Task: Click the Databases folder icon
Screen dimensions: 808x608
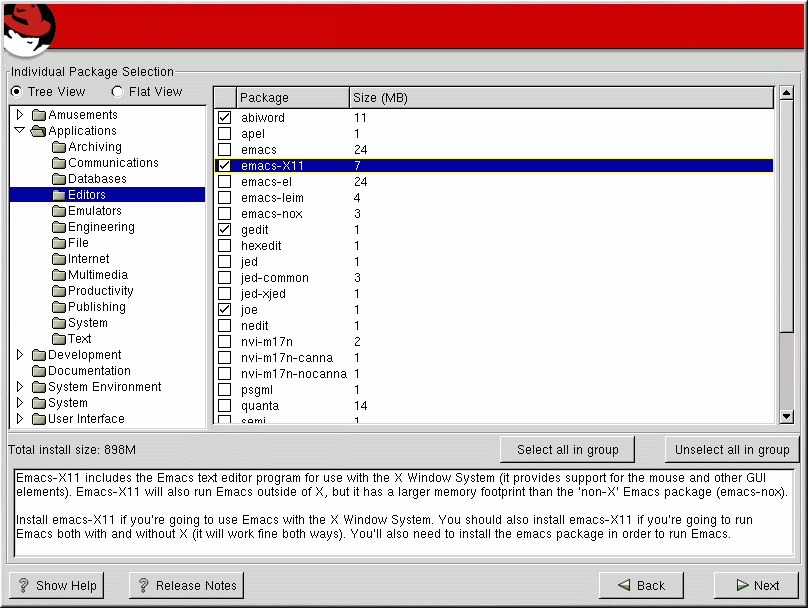Action: click(59, 179)
